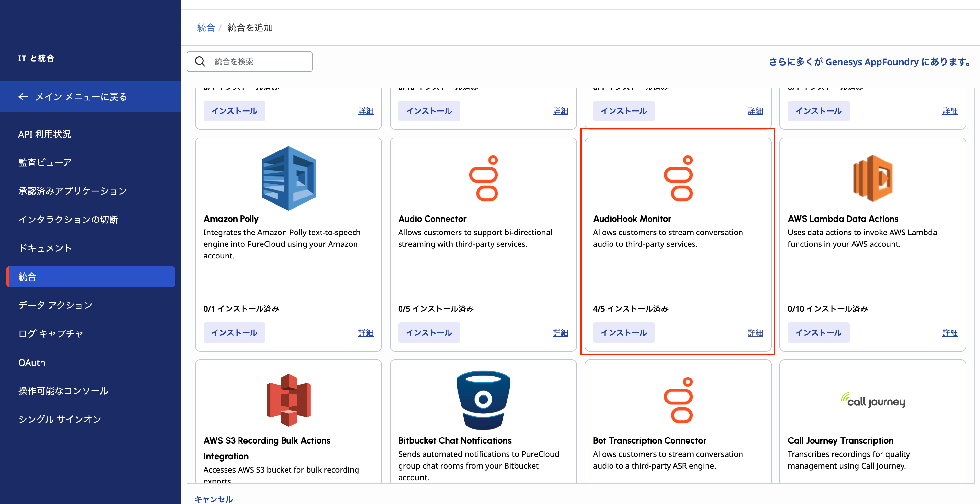The width and height of the screenshot is (980, 504).
Task: Click the Bitbucket Chat Notifications logo
Action: (x=483, y=400)
